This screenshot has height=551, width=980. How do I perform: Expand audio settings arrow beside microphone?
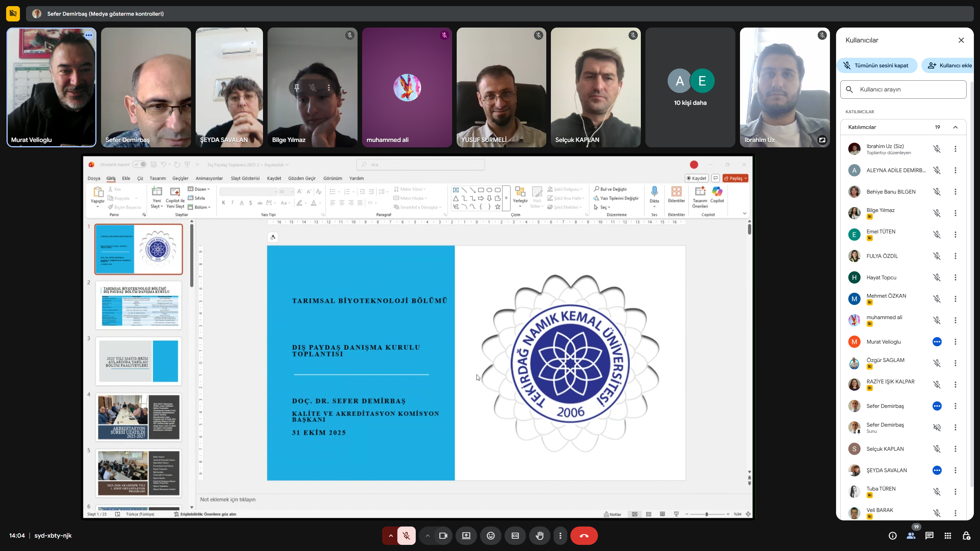pyautogui.click(x=390, y=536)
